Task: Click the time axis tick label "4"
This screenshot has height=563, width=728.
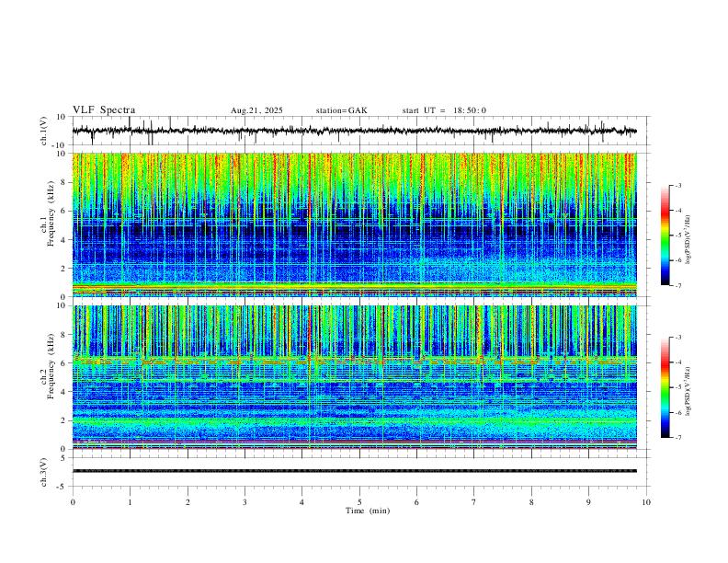Action: (302, 502)
